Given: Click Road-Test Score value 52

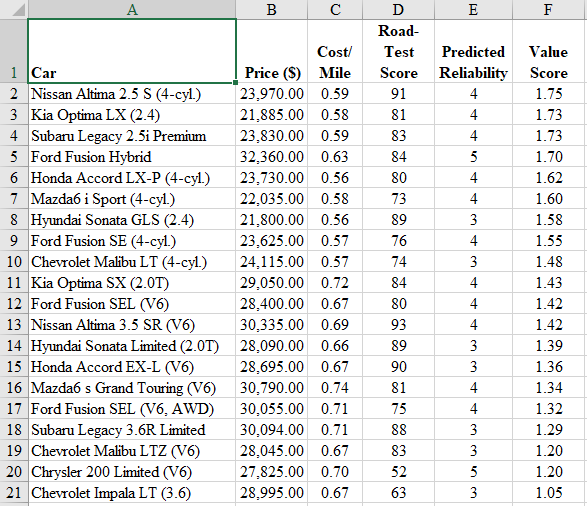Looking at the screenshot, I should (398, 472).
